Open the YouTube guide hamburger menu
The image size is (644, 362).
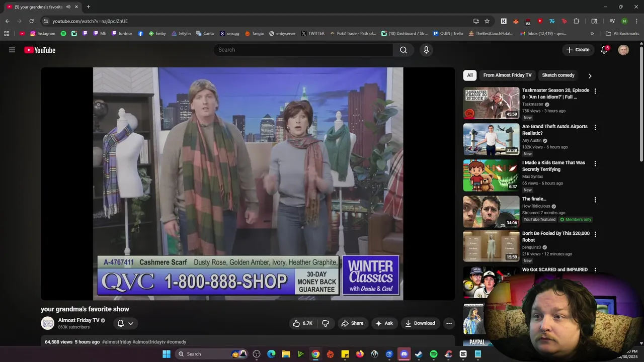(x=12, y=50)
